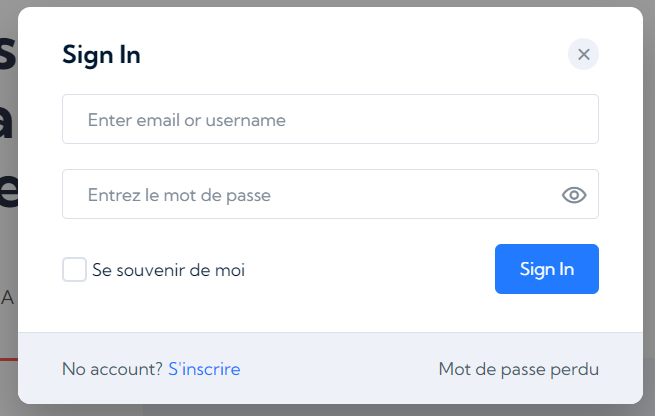Dismiss the login modal via the round X button
Viewport: 655px width, 416px height.
[x=583, y=54]
